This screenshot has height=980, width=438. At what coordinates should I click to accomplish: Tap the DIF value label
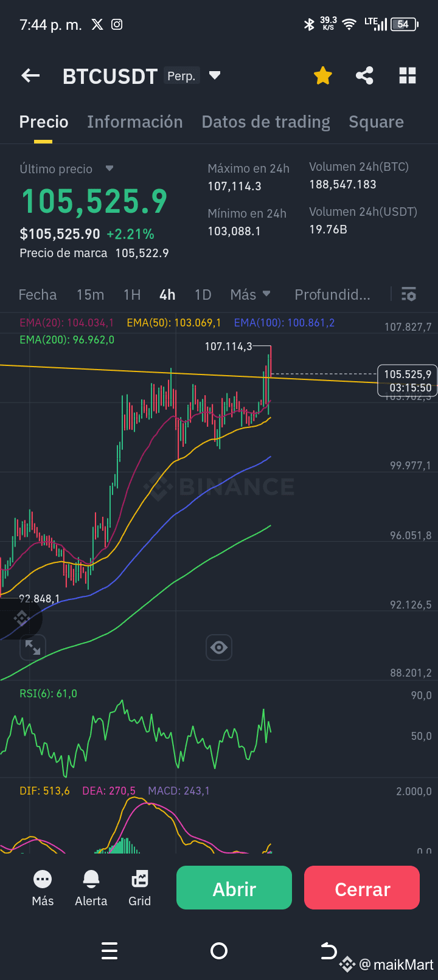click(44, 791)
